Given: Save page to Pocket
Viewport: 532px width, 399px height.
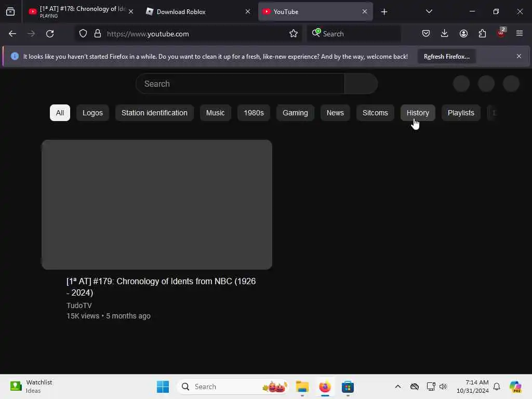Looking at the screenshot, I should click(x=426, y=34).
